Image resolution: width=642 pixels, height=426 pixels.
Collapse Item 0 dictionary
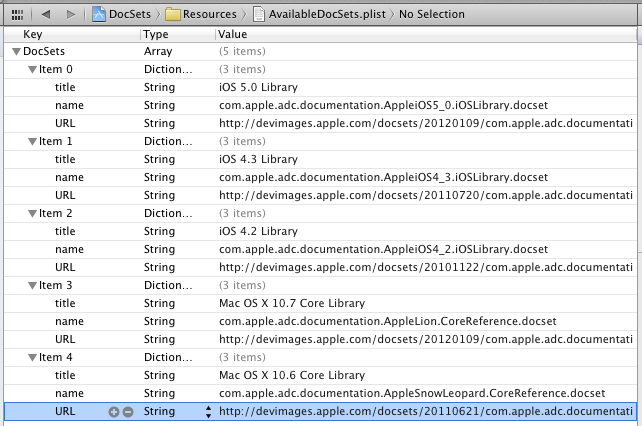click(32, 69)
